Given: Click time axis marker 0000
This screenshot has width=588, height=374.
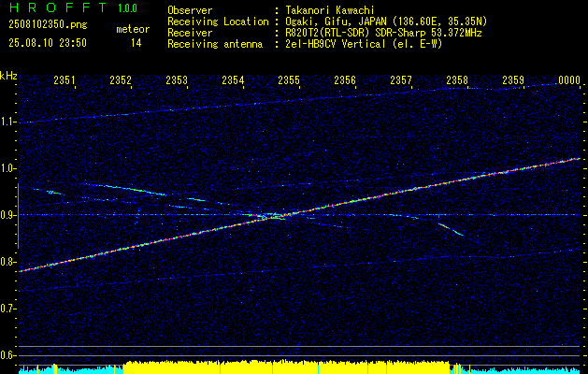Looking at the screenshot, I should click(569, 80).
